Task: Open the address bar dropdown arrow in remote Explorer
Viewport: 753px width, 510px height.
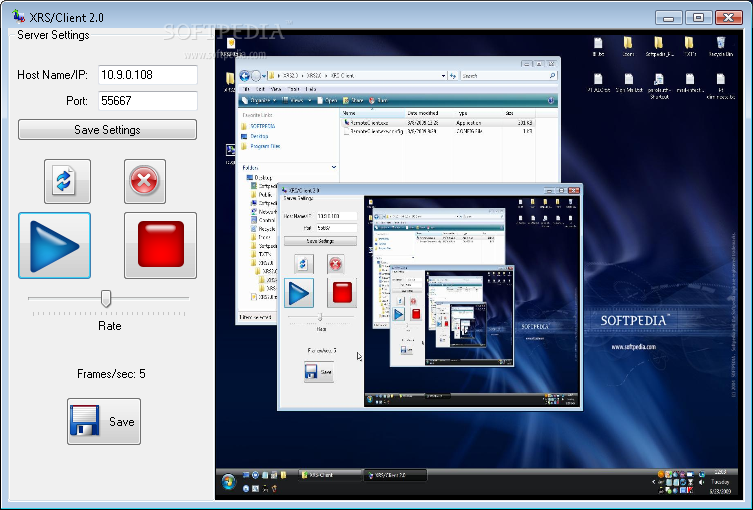Action: pos(443,76)
